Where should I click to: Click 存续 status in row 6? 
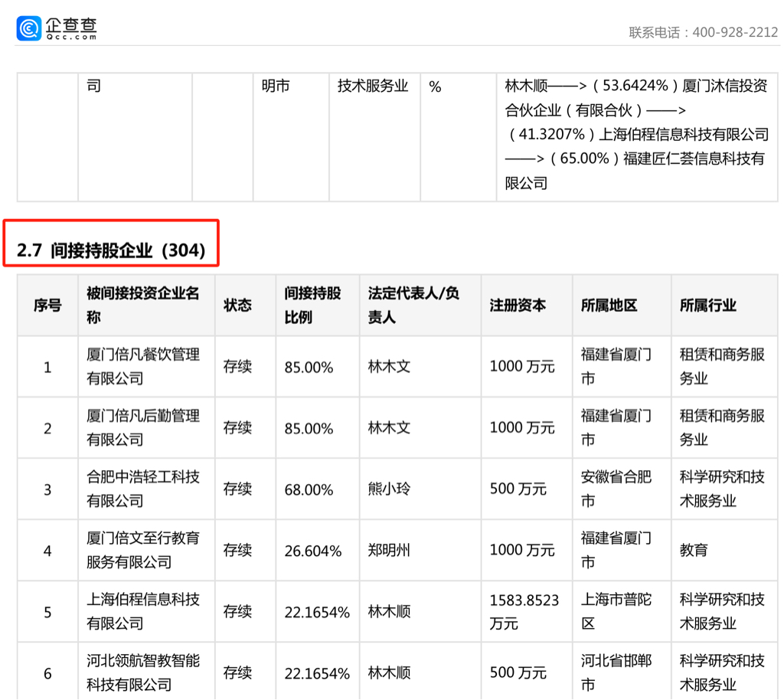tap(237, 672)
